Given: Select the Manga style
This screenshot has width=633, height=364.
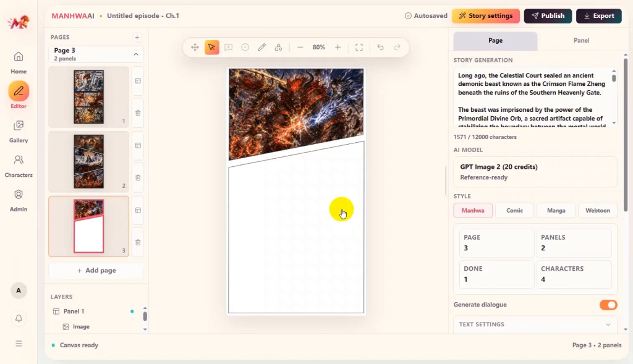Looking at the screenshot, I should coord(556,210).
